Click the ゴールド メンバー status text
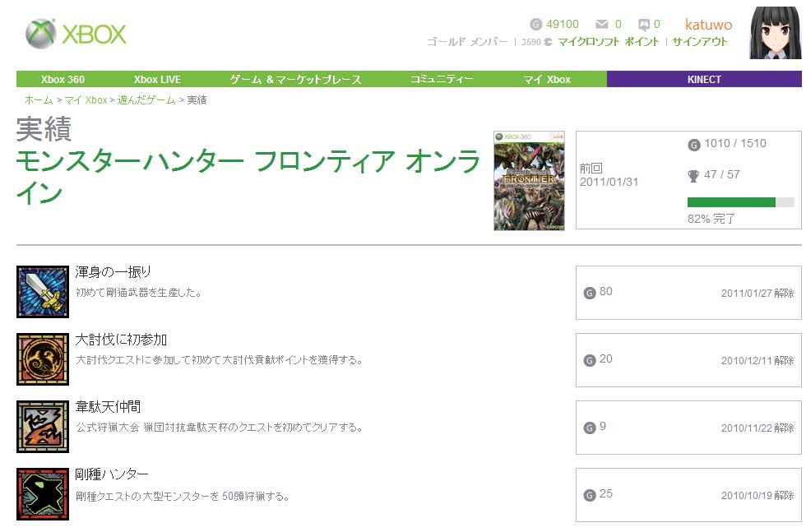Image resolution: width=806 pixels, height=532 pixels. (467, 42)
